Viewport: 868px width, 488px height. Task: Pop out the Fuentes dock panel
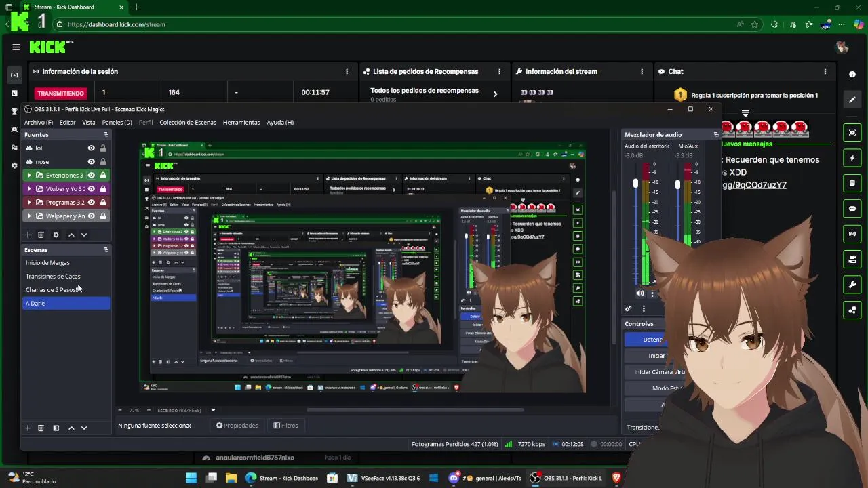[x=106, y=134]
